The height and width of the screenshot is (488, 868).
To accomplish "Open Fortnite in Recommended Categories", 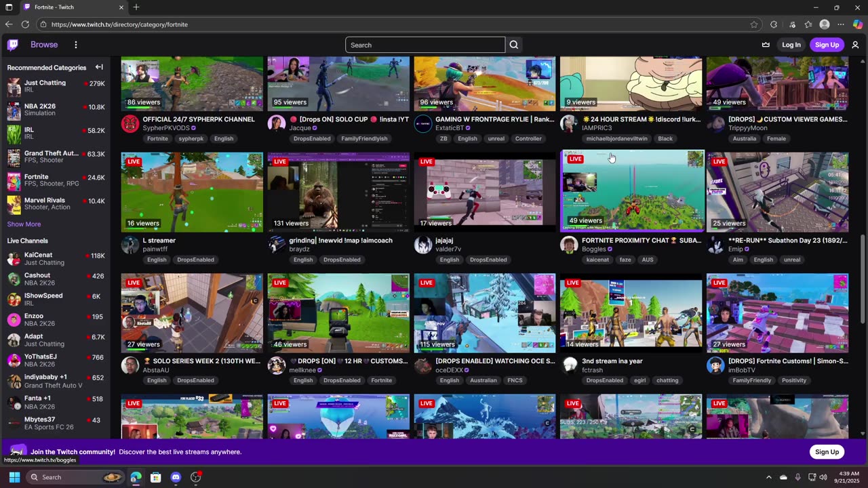I will point(56,180).
